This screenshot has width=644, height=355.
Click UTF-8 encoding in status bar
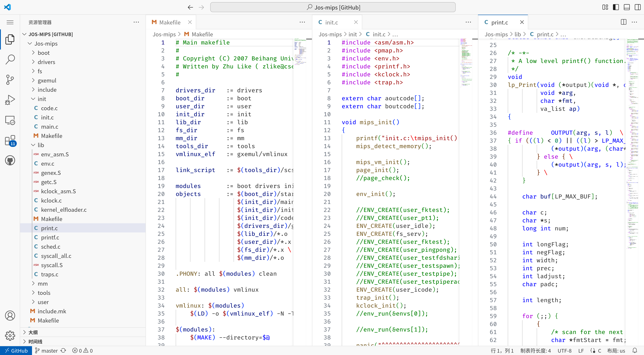click(564, 350)
